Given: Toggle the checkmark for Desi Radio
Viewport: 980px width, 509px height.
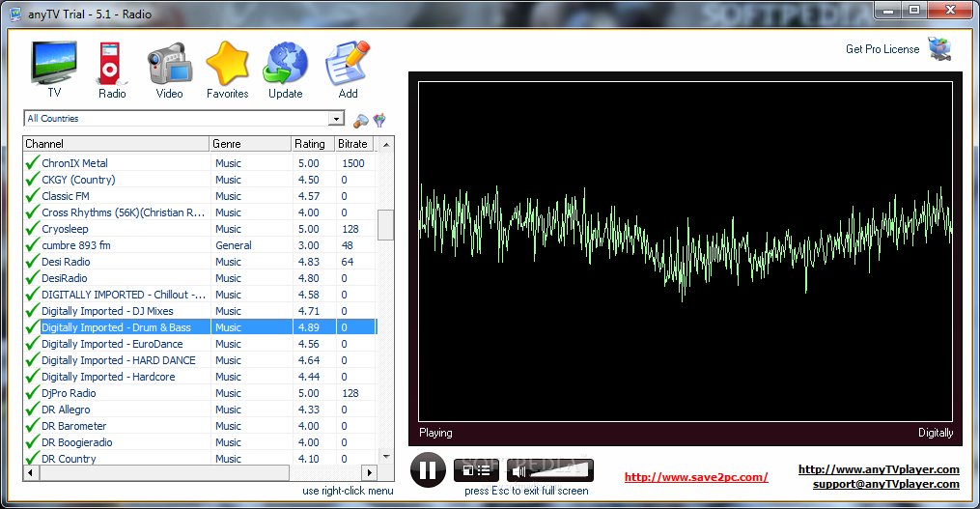Looking at the screenshot, I should [33, 262].
